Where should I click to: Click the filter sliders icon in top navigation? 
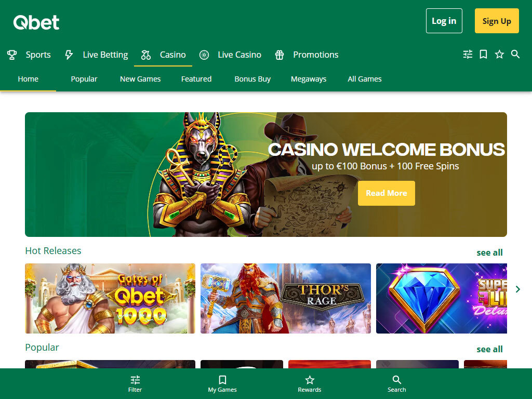click(x=468, y=54)
